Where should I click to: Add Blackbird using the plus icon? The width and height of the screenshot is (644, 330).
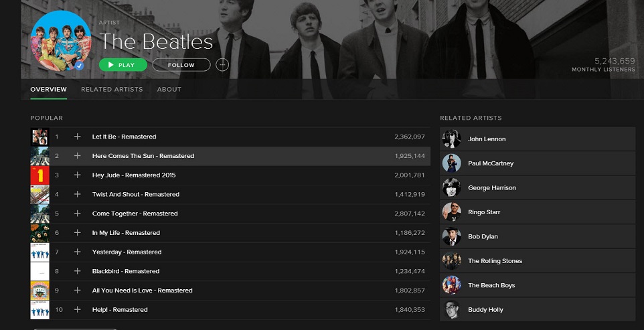(77, 271)
